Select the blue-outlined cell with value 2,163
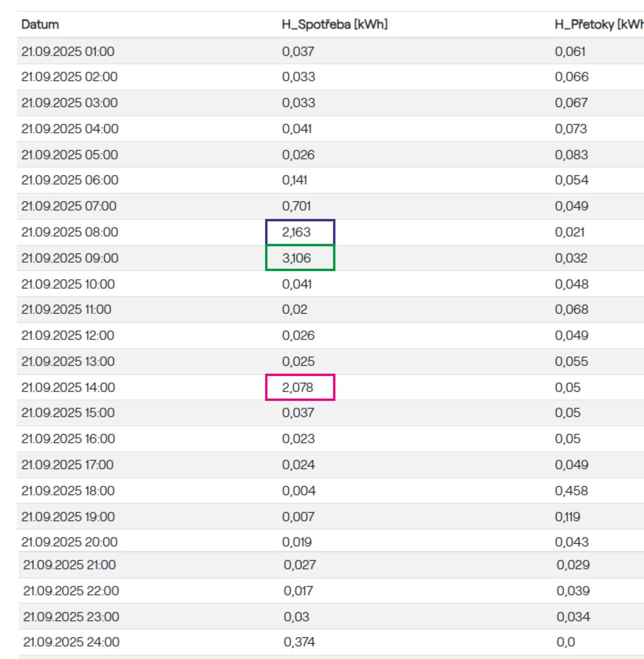The image size is (644, 659). (300, 232)
